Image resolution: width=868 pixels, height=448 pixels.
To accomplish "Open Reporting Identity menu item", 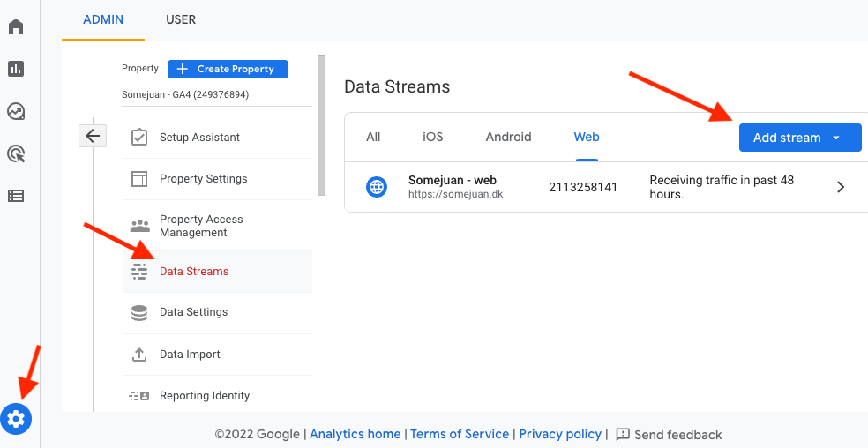I will click(x=218, y=396).
